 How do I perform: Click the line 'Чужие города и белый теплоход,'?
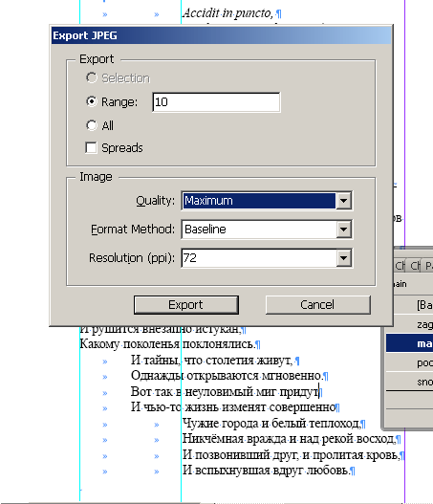click(271, 424)
